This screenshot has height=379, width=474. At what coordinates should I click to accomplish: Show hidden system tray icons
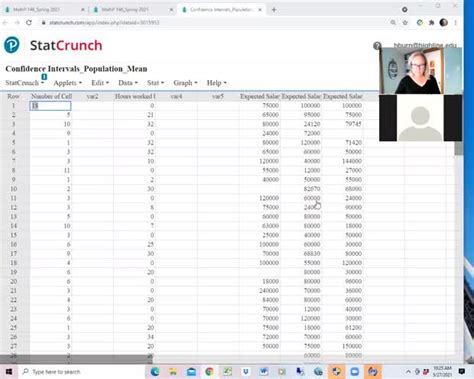[x=408, y=372]
